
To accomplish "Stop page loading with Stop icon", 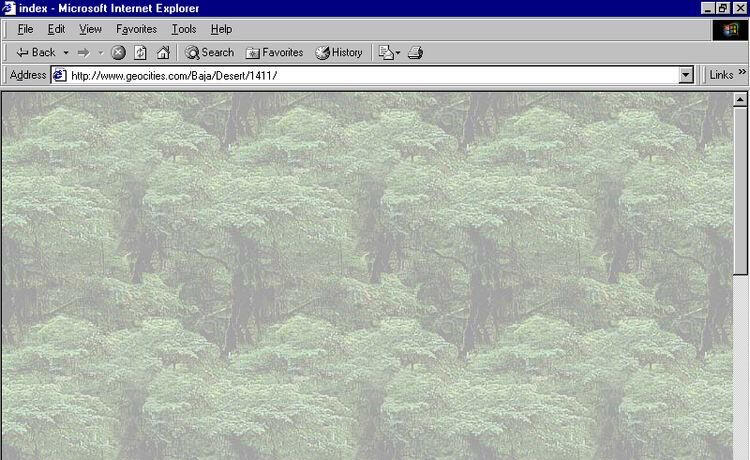I will point(118,53).
